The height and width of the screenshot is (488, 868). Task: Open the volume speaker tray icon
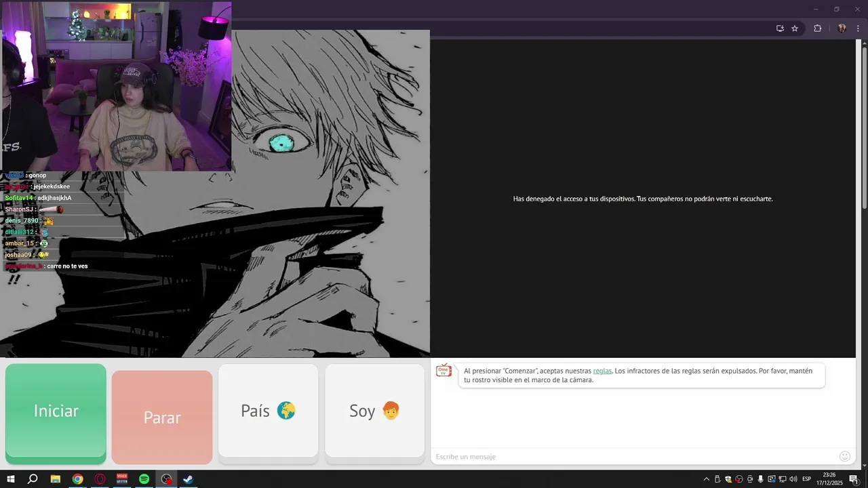[x=793, y=479]
